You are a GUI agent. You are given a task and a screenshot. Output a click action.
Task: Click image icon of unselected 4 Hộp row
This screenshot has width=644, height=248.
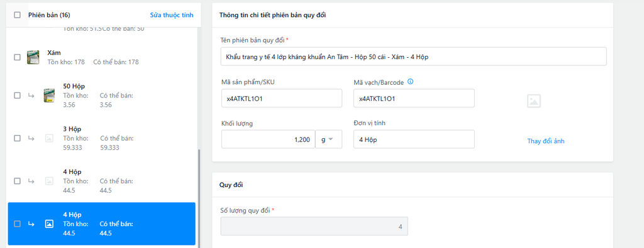click(49, 181)
